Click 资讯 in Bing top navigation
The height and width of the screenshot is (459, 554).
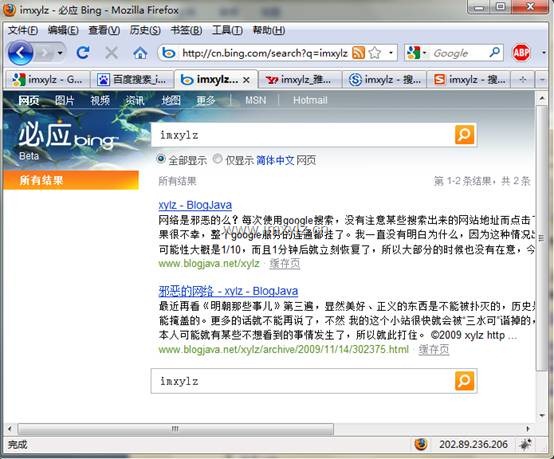135,101
